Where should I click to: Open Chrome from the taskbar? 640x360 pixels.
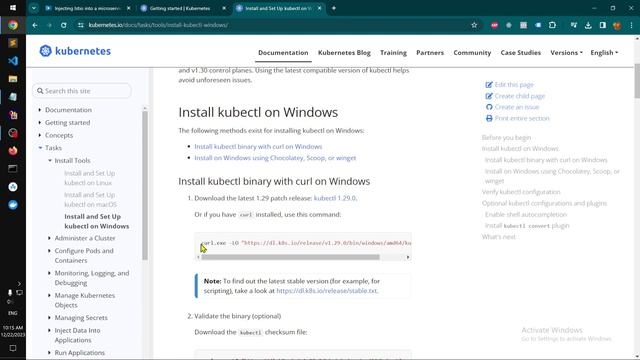pyautogui.click(x=13, y=25)
